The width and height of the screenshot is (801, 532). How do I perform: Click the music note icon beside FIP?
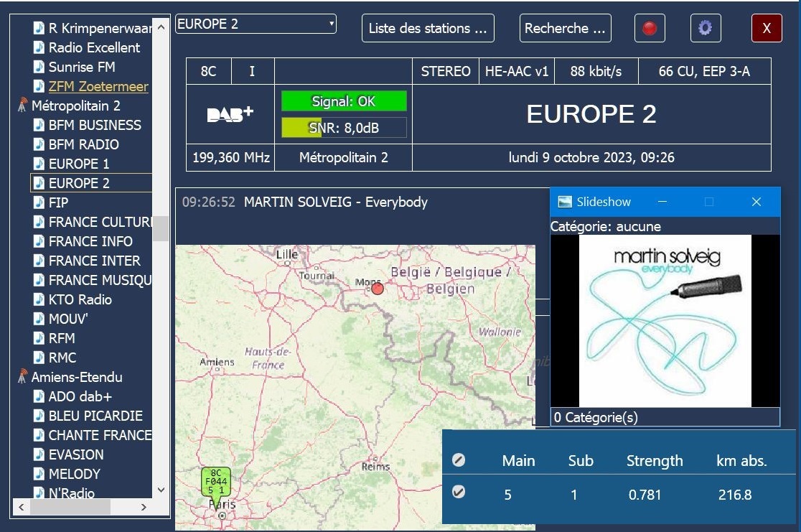click(x=39, y=203)
